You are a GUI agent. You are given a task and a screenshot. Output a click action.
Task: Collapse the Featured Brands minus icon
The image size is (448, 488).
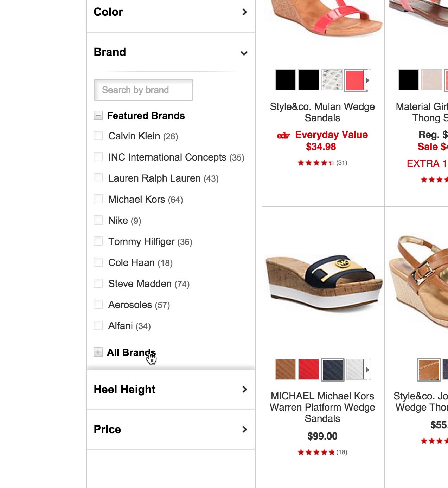tap(98, 115)
